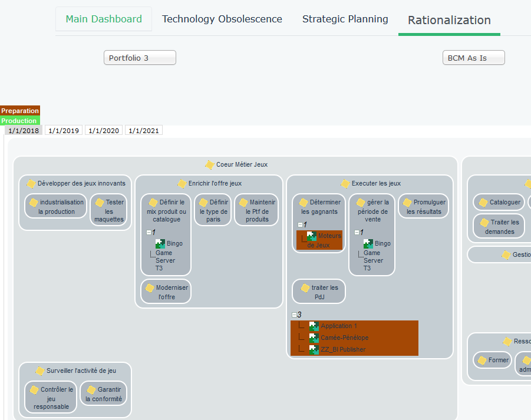Click the Preparation legend color swatch
Viewport: 531px width, 420px height.
click(x=20, y=111)
